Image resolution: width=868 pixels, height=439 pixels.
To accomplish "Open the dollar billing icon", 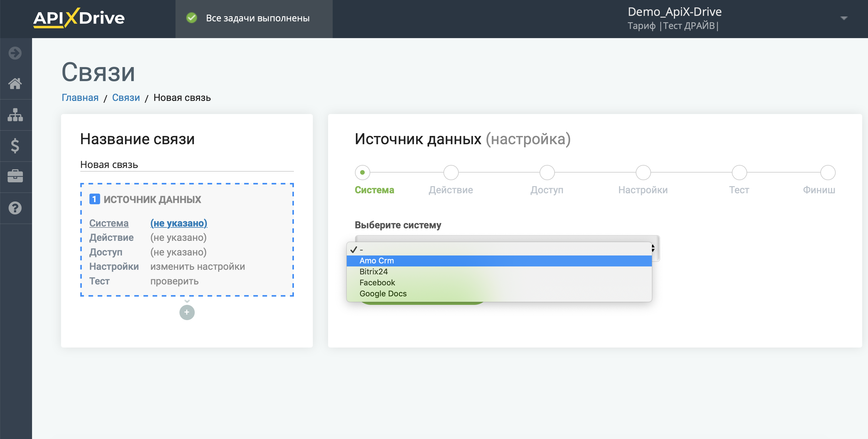I will click(x=15, y=146).
